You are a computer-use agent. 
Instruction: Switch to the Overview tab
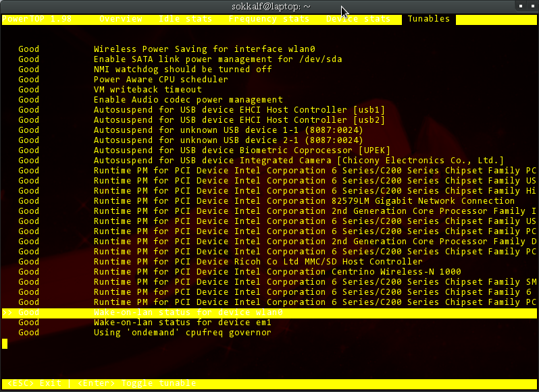pyautogui.click(x=121, y=19)
